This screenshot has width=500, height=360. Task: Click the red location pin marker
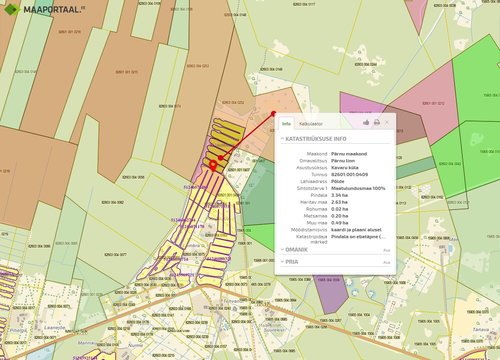pyautogui.click(x=213, y=166)
